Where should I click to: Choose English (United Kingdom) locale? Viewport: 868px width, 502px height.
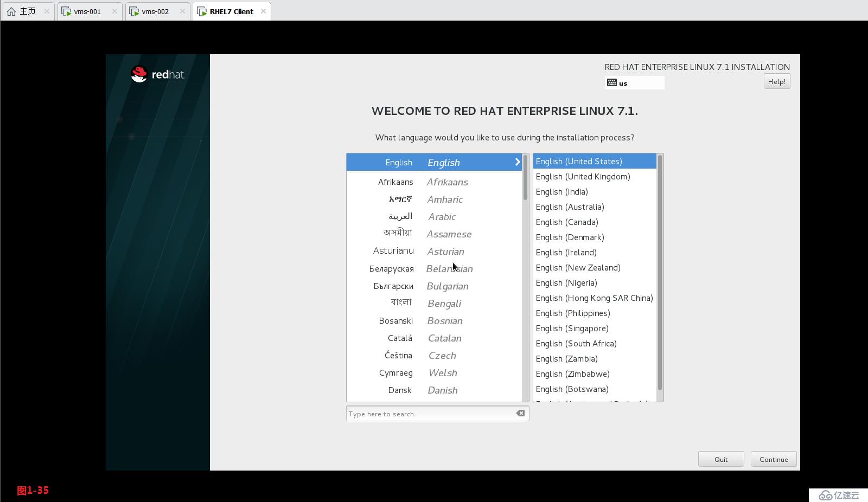point(595,177)
